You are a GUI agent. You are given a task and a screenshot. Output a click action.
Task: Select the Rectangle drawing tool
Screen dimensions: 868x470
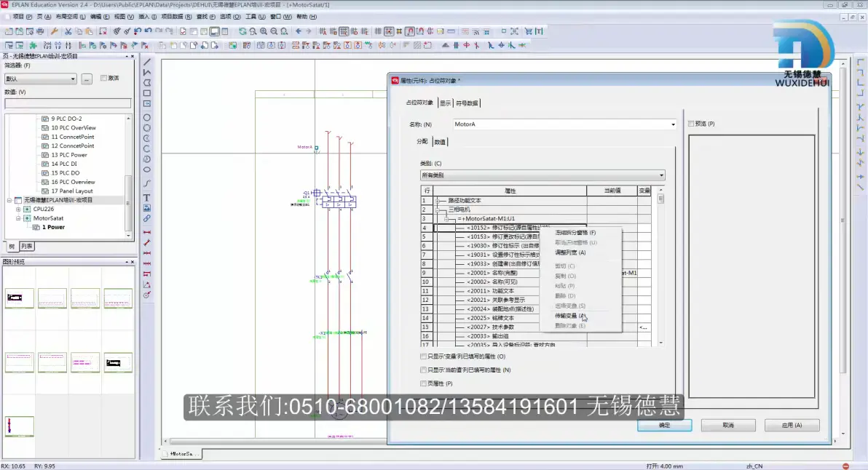[147, 93]
